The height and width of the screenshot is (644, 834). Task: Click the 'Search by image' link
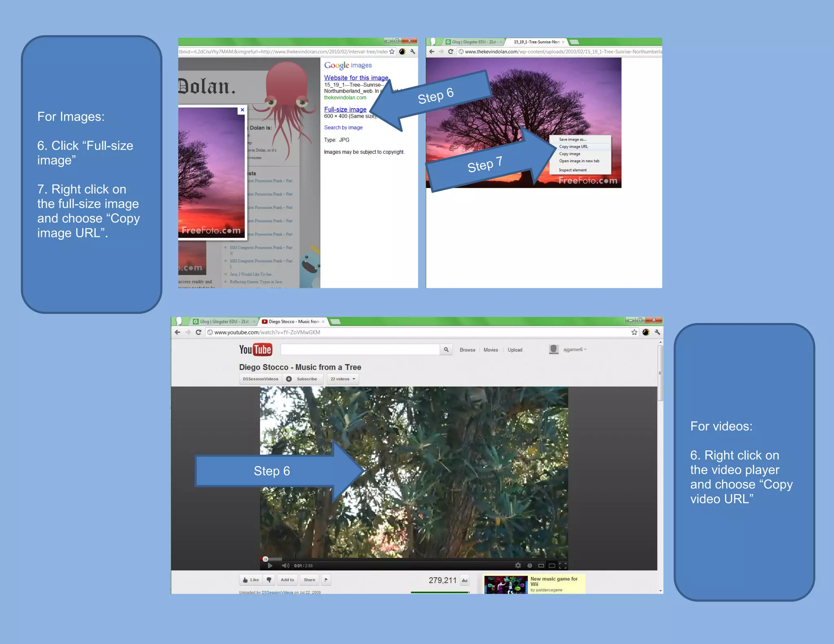(x=343, y=127)
